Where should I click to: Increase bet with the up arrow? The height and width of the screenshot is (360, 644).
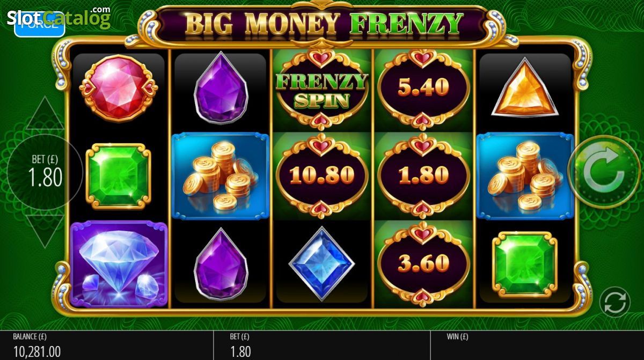point(45,113)
